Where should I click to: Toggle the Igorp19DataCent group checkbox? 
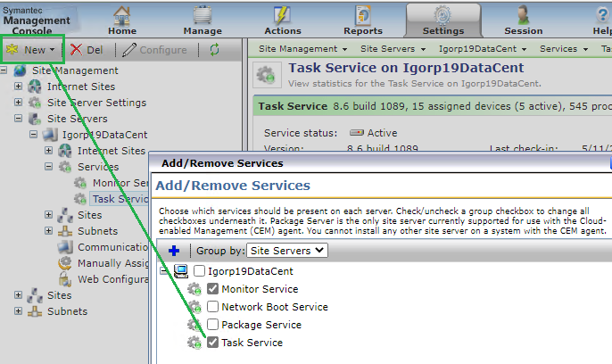[x=199, y=270]
